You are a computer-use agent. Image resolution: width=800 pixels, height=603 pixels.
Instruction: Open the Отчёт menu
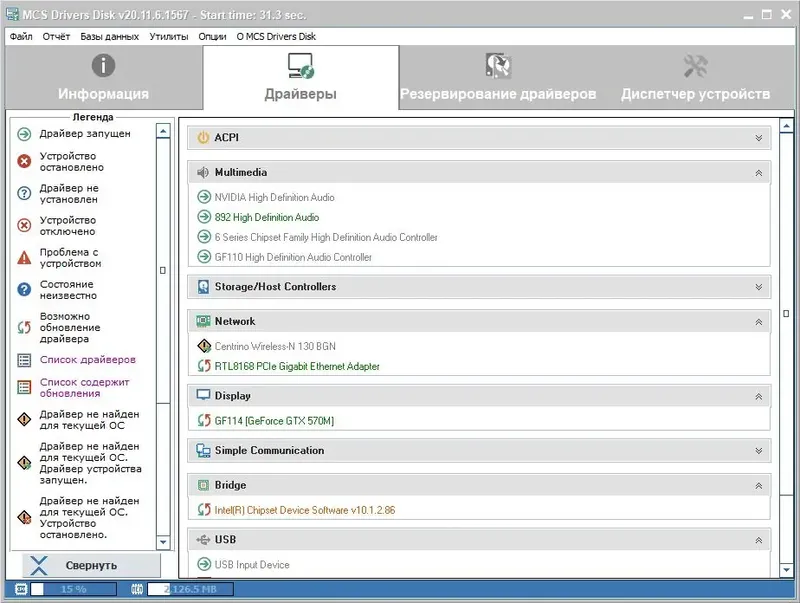pos(56,36)
